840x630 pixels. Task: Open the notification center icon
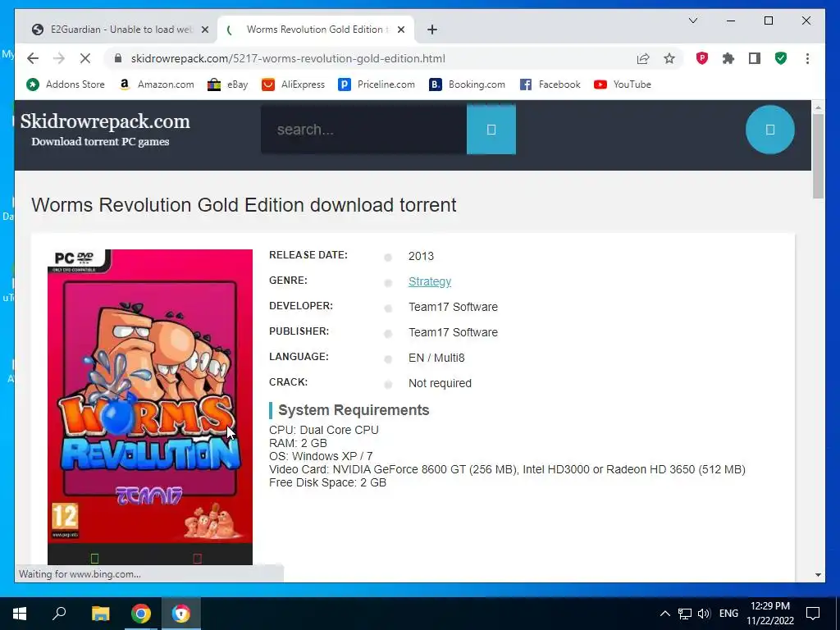coord(813,614)
